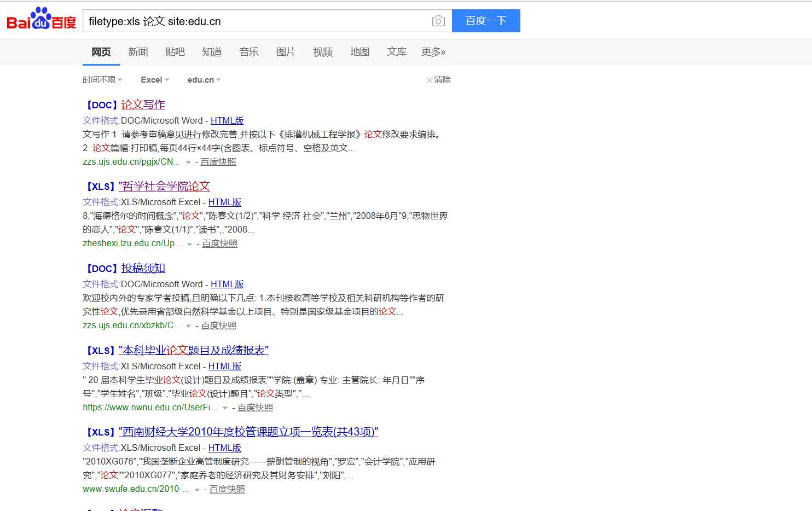Switch to the 新闻 tab

click(x=138, y=52)
